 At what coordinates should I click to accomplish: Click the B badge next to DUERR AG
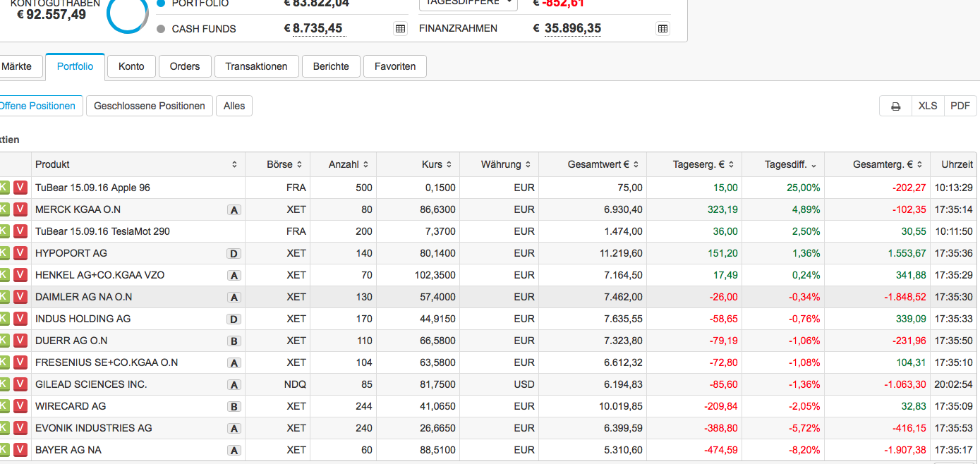tap(234, 341)
